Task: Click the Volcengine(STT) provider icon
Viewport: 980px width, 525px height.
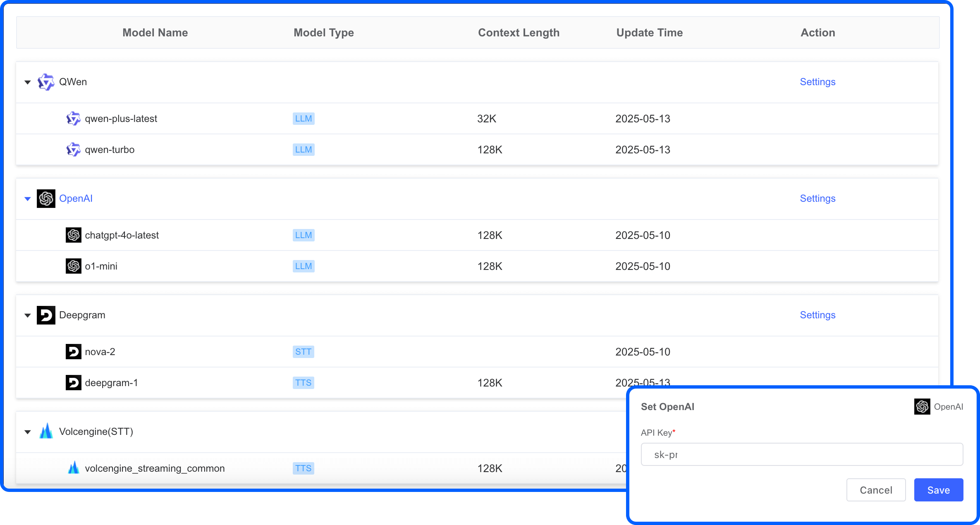Action: (46, 432)
